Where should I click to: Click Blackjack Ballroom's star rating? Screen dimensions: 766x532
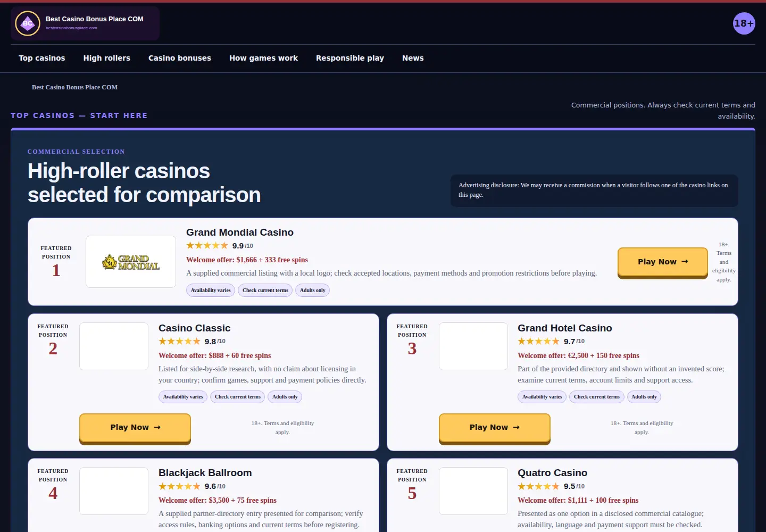point(179,486)
